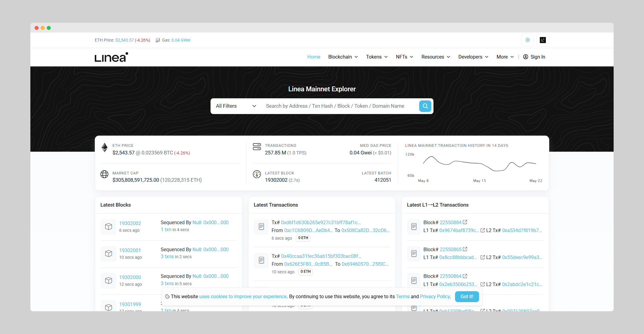
Task: Open external link icon after Block# 22550884
Action: click(x=465, y=222)
